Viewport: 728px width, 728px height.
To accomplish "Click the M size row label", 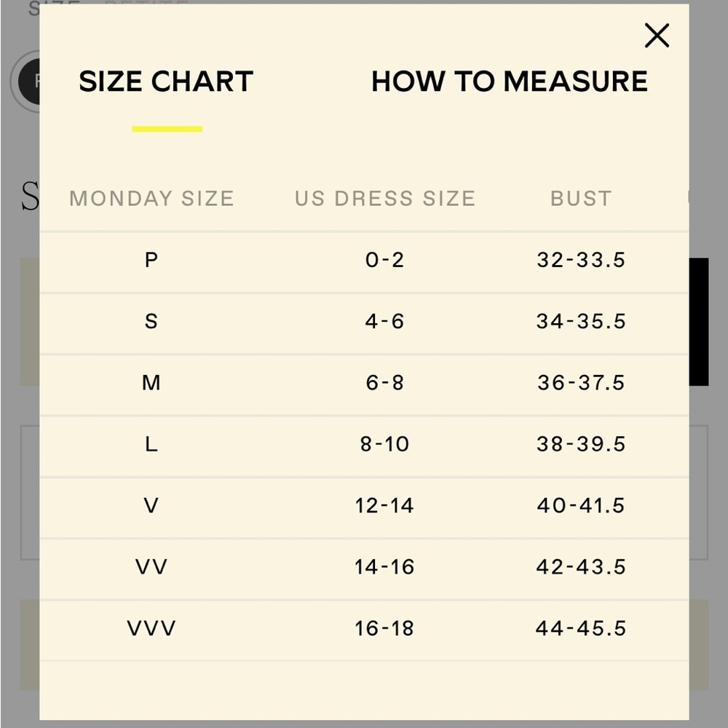I will coord(151,383).
